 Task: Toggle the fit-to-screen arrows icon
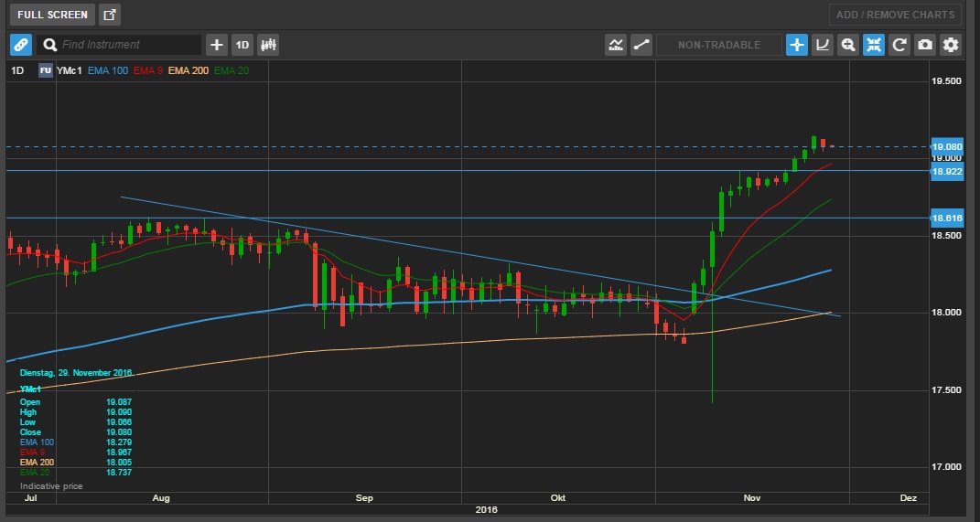click(x=874, y=45)
